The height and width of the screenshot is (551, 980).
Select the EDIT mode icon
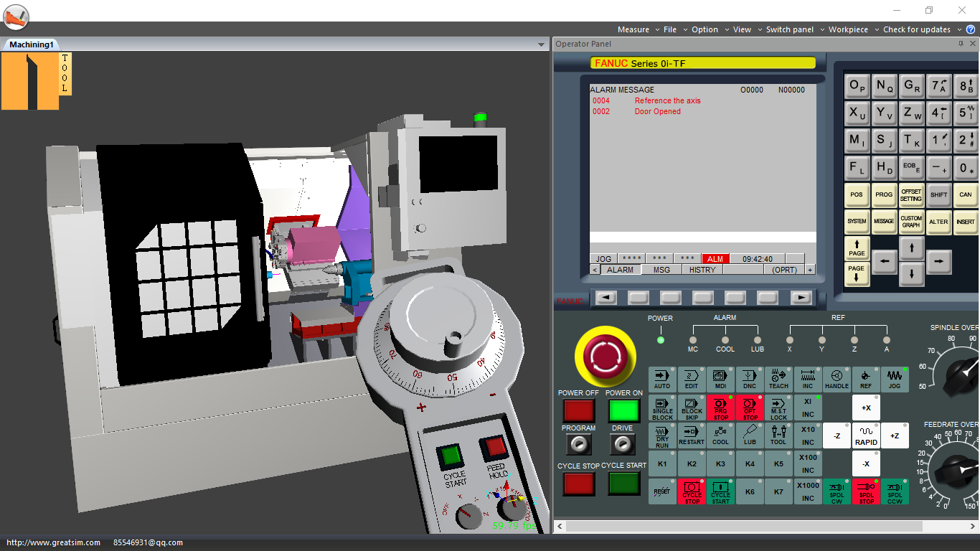691,379
